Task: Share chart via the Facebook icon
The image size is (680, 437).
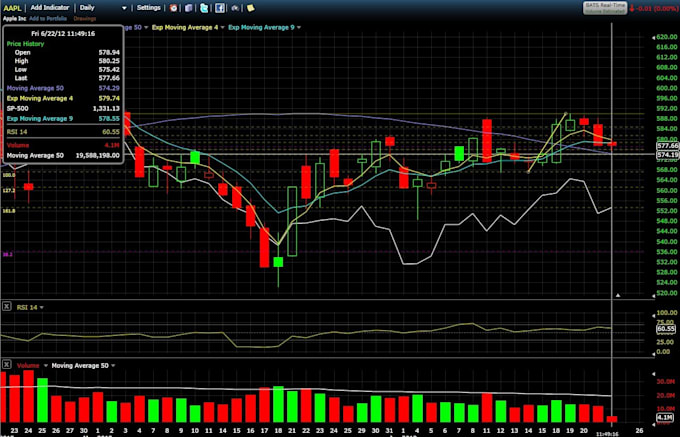Action: (220, 8)
